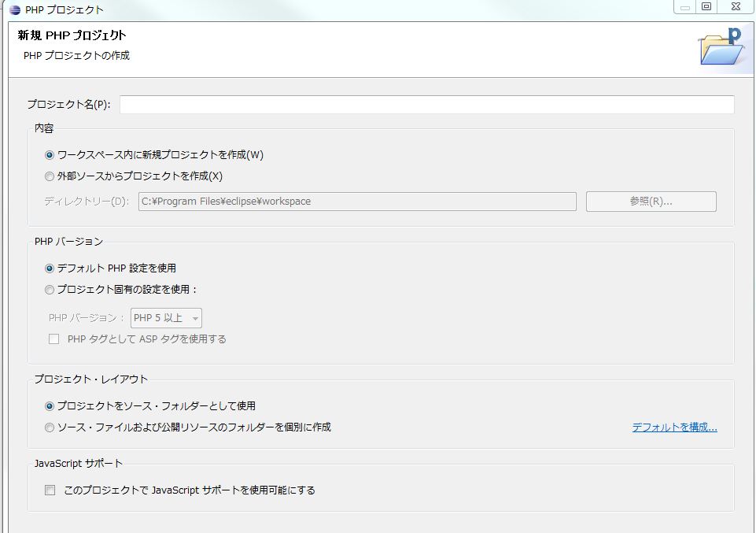The image size is (756, 533).
Task: Click the プロジェクト・レイアウト group label
Action: (90, 379)
